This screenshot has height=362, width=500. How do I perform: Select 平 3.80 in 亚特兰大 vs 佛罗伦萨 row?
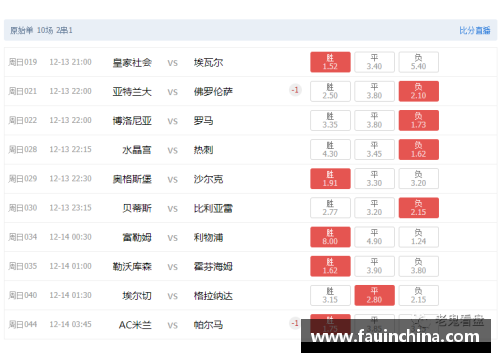click(374, 91)
